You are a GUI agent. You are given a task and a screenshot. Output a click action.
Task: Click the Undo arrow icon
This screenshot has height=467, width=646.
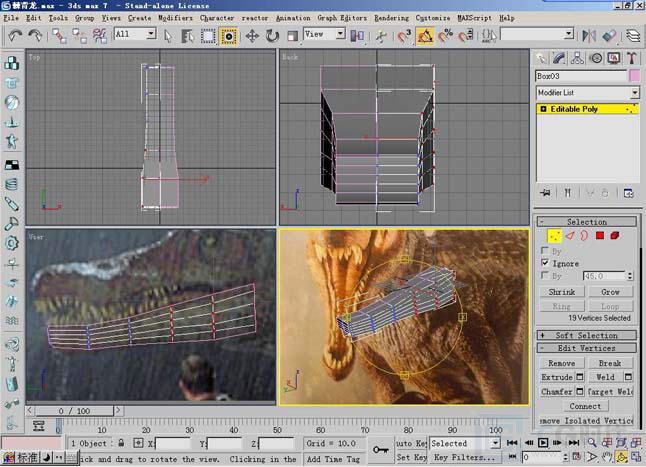[x=15, y=36]
